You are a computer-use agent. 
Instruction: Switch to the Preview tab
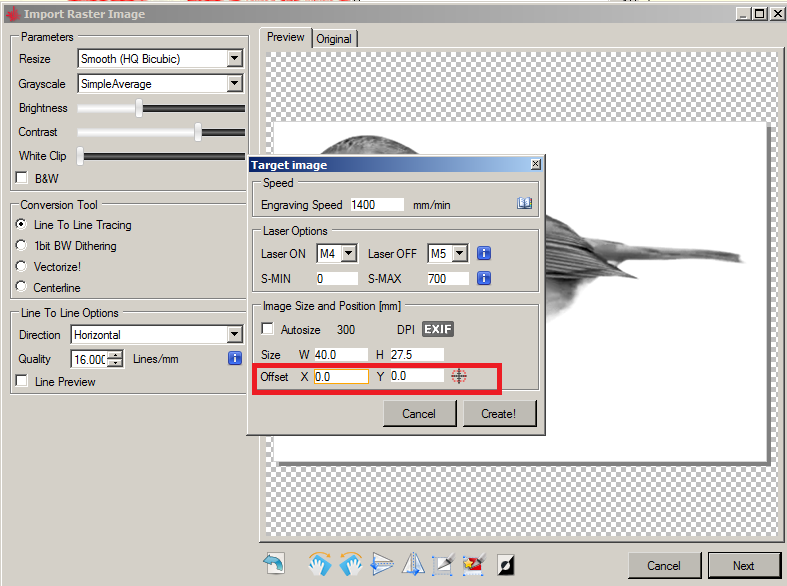[286, 37]
